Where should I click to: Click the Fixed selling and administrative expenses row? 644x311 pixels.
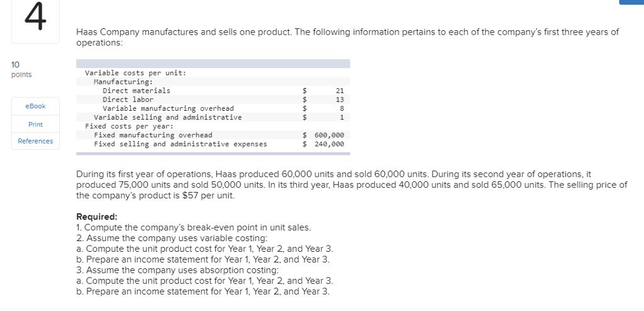click(x=213, y=144)
